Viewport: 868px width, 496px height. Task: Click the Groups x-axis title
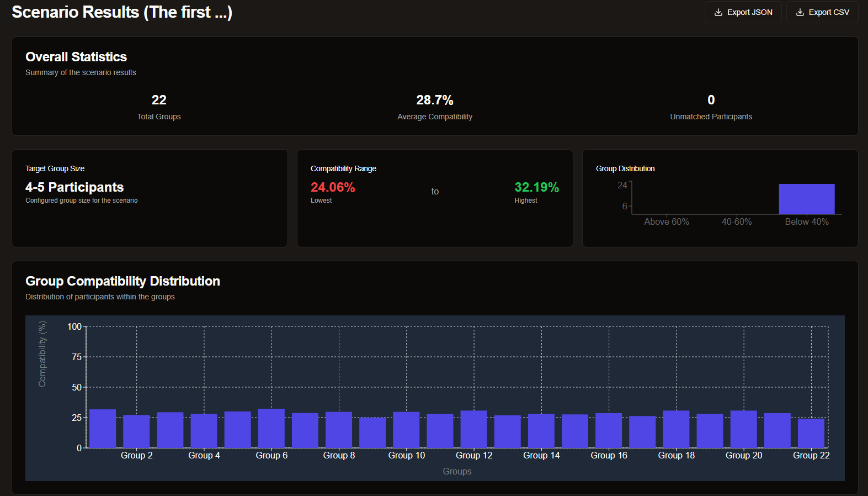(x=457, y=471)
